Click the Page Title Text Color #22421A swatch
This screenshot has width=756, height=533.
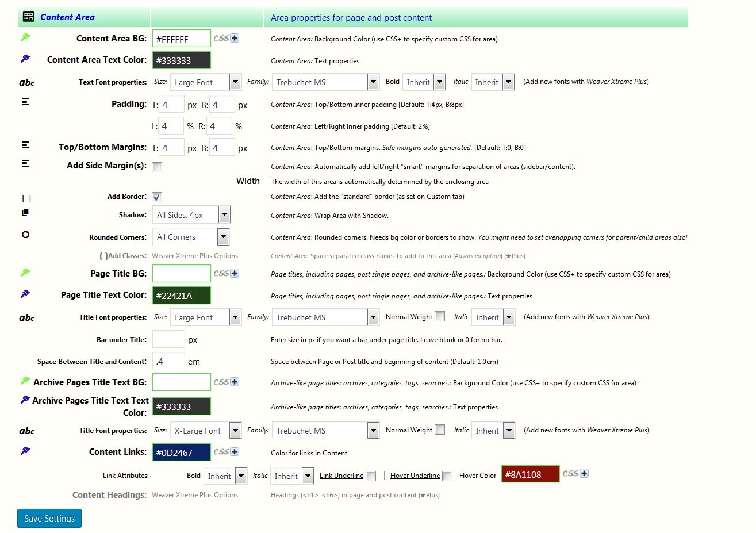(182, 296)
